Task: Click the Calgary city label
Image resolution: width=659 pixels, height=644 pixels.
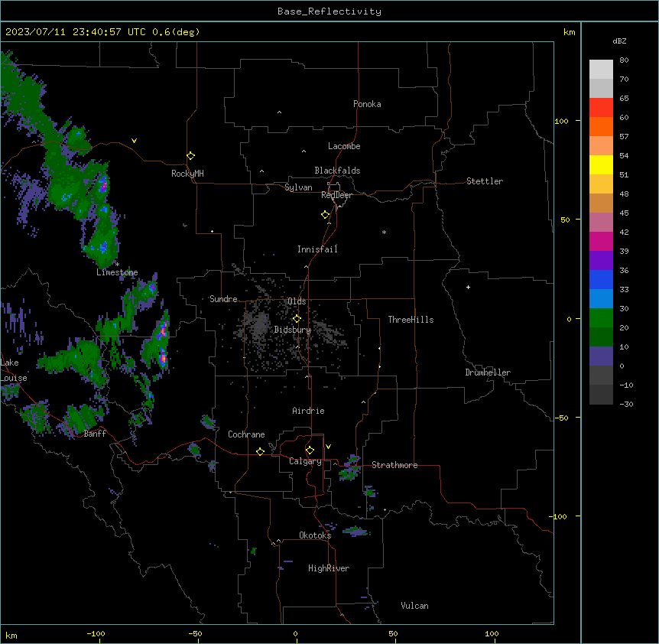Action: coord(305,461)
